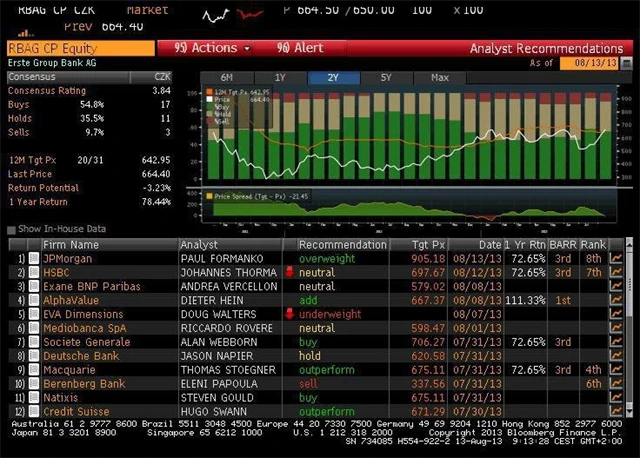Open the chart icon in the JPMorgan row

pyautogui.click(x=616, y=258)
